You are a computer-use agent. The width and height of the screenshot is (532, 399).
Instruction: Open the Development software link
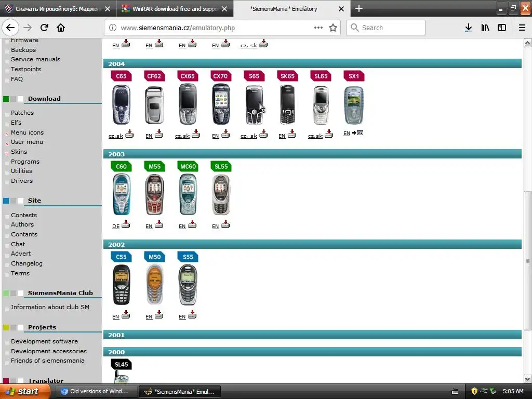pos(44,341)
